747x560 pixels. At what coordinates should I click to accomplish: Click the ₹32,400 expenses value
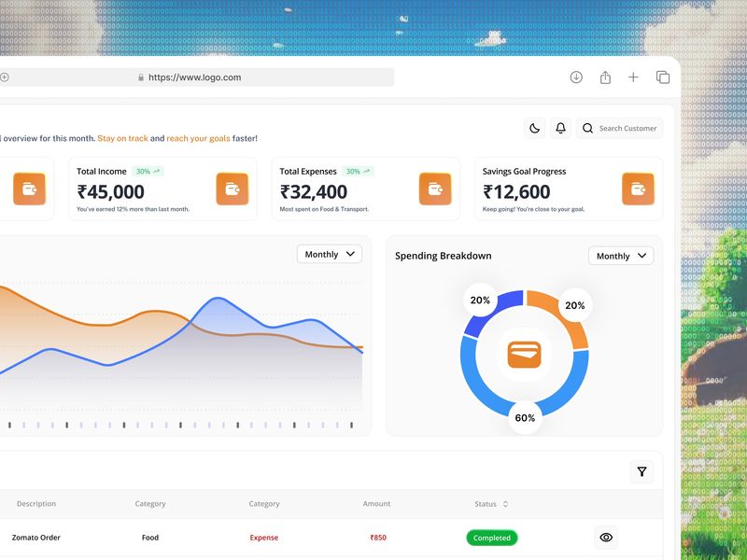point(314,192)
